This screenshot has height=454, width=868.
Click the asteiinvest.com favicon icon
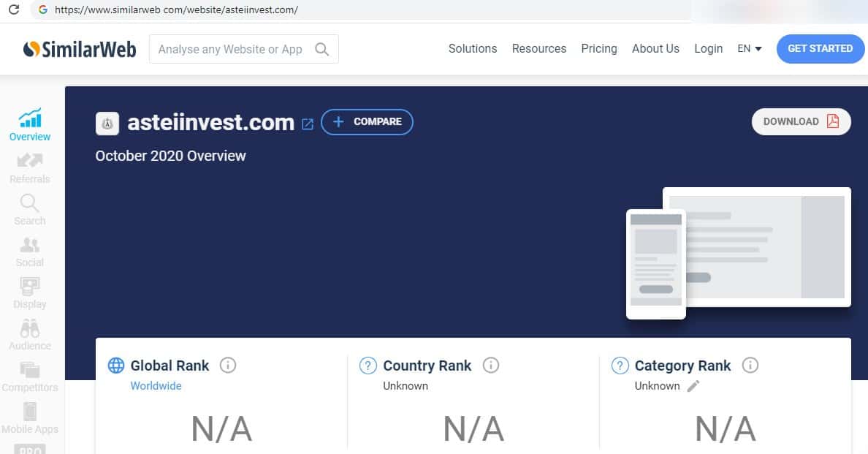[x=107, y=124]
